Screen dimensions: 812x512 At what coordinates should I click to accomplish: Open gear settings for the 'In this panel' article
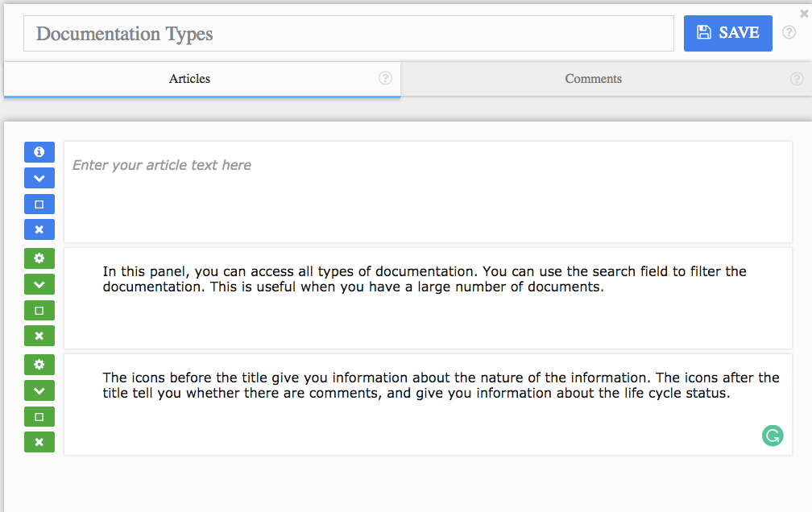(39, 258)
